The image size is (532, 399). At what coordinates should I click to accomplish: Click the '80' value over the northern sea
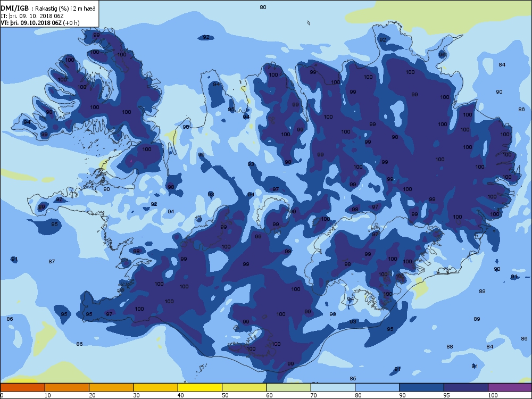point(263,7)
